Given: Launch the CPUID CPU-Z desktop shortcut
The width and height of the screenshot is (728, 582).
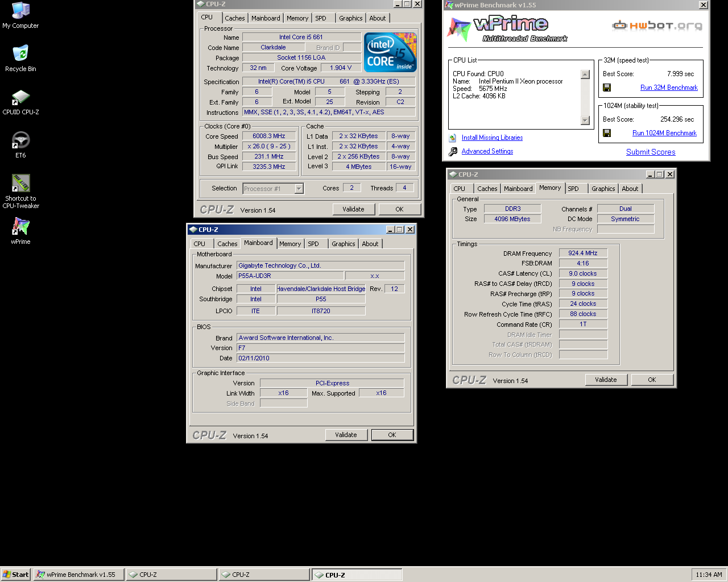Looking at the screenshot, I should pos(20,102).
